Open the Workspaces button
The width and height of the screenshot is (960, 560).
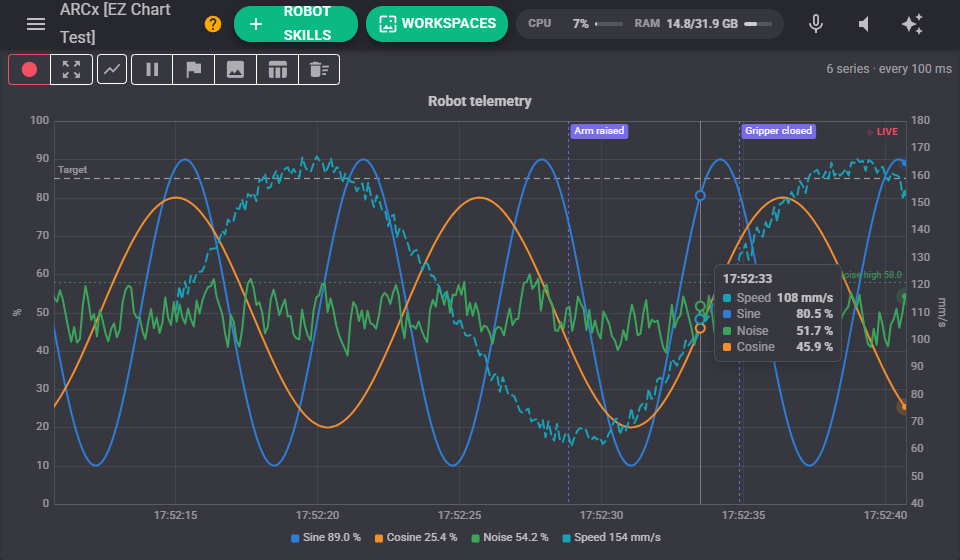point(437,24)
